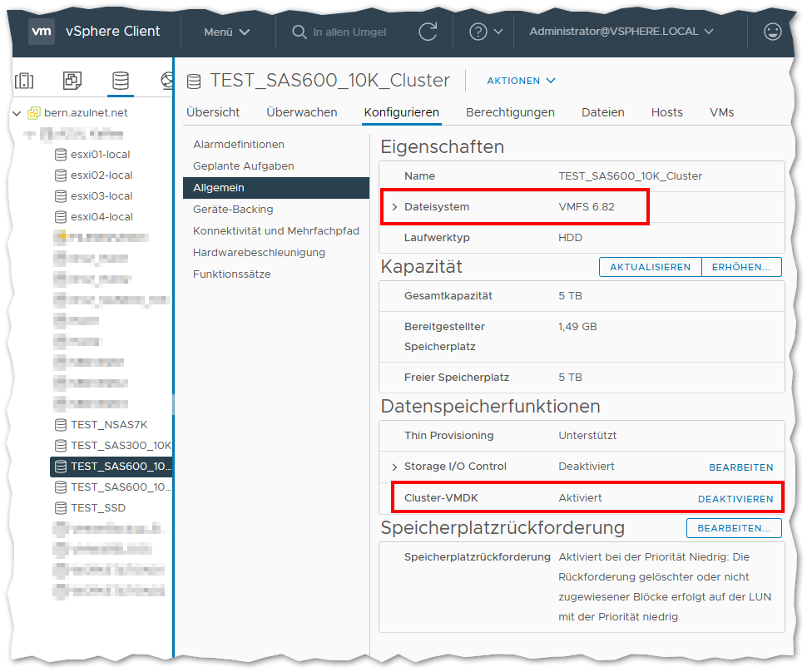807x672 pixels.
Task: Switch to the Überwachen tab
Action: click(302, 112)
